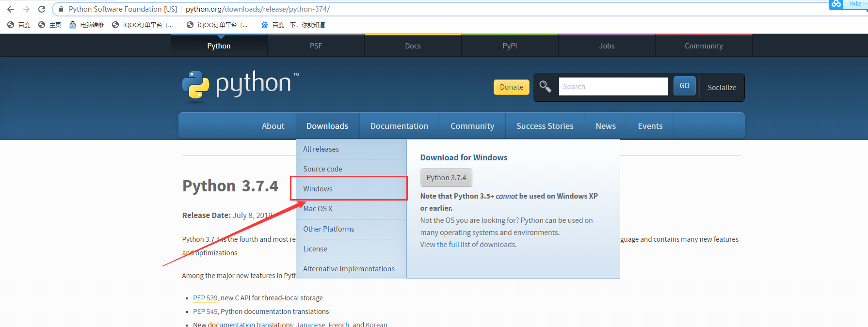868x327 pixels.
Task: Switch to the PyPI top tab
Action: 510,46
